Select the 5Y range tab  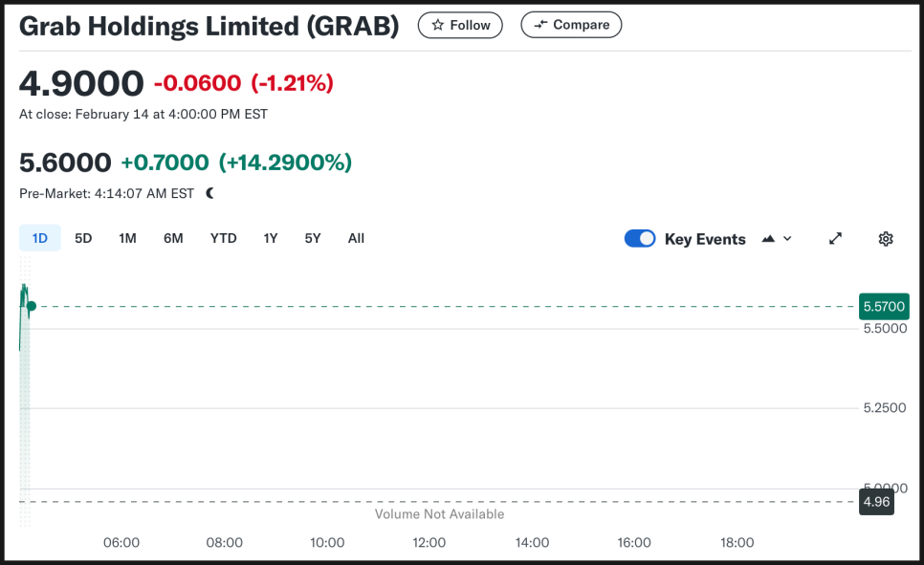pyautogui.click(x=313, y=238)
